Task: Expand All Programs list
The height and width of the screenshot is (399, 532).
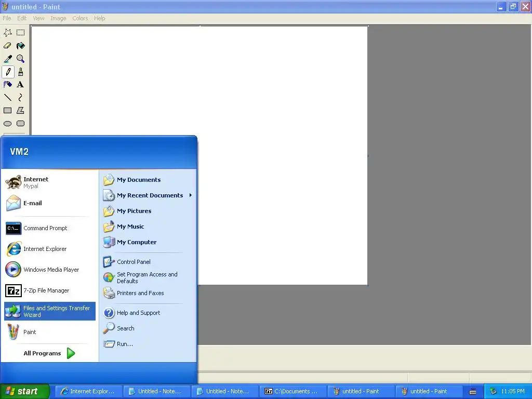Action: point(49,353)
